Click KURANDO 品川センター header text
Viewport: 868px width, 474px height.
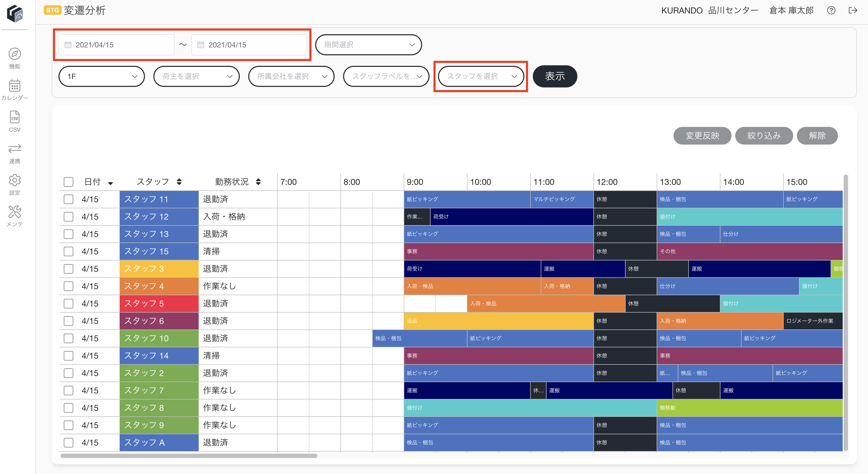[x=710, y=11]
